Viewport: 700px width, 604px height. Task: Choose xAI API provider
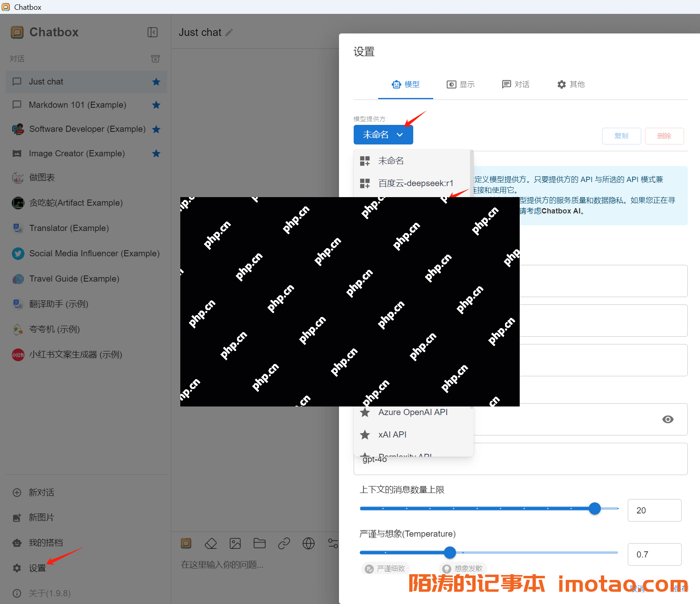414,435
